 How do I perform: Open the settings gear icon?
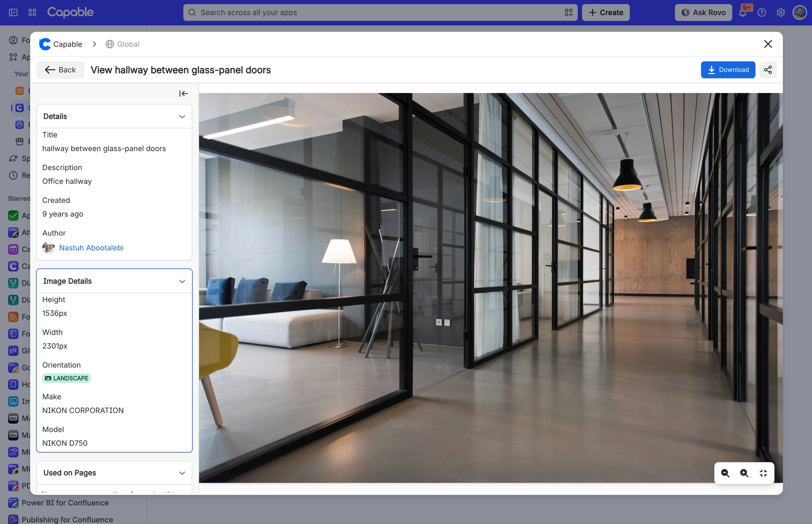[x=781, y=13]
